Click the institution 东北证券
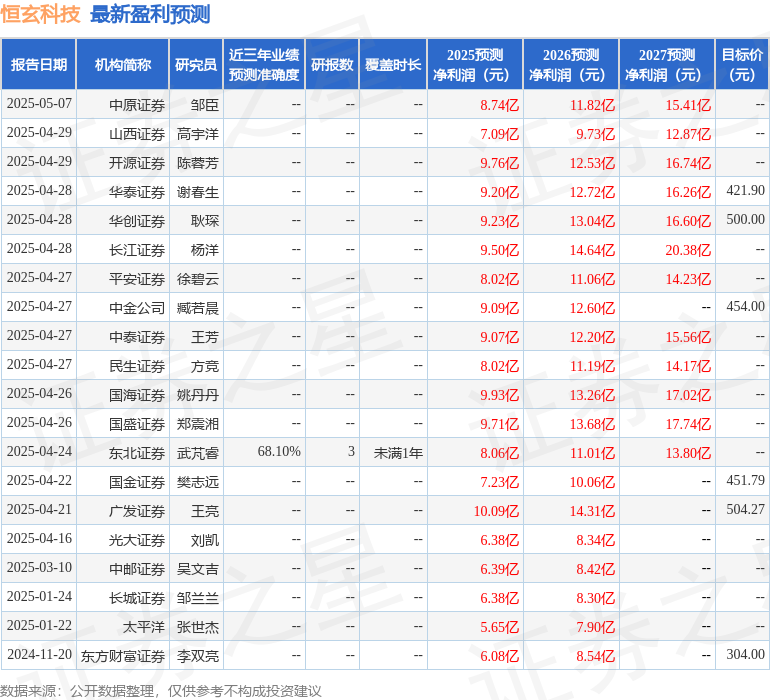Image resolution: width=770 pixels, height=700 pixels. click(137, 453)
